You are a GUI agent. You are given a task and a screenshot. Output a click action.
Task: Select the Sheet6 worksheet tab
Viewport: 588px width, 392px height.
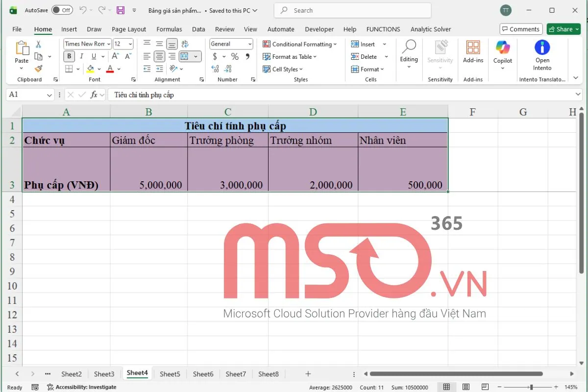point(203,373)
